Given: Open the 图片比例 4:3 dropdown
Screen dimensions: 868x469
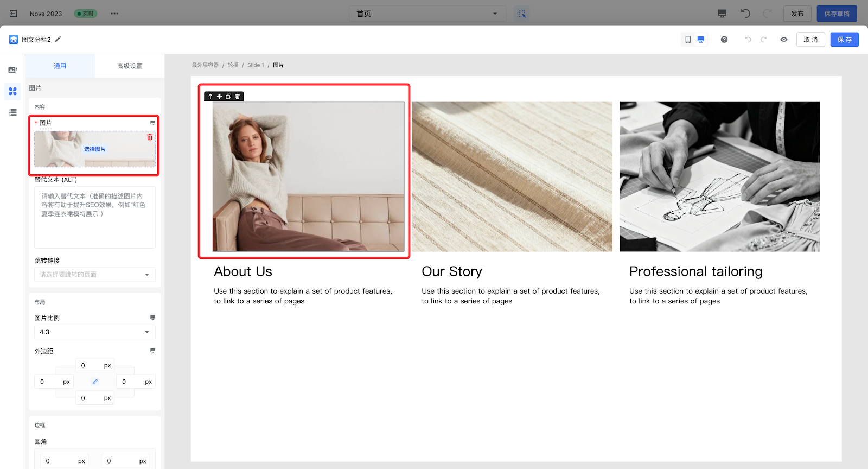Looking at the screenshot, I should tap(95, 332).
